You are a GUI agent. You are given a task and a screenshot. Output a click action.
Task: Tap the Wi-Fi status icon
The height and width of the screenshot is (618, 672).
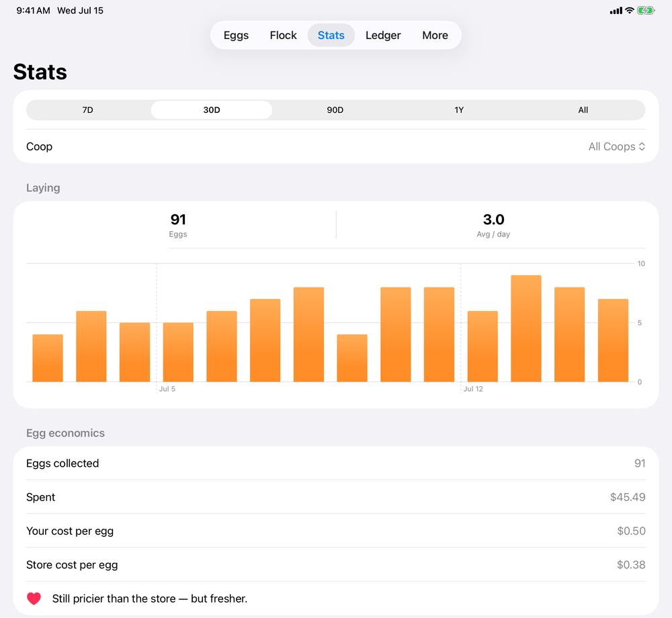630,10
